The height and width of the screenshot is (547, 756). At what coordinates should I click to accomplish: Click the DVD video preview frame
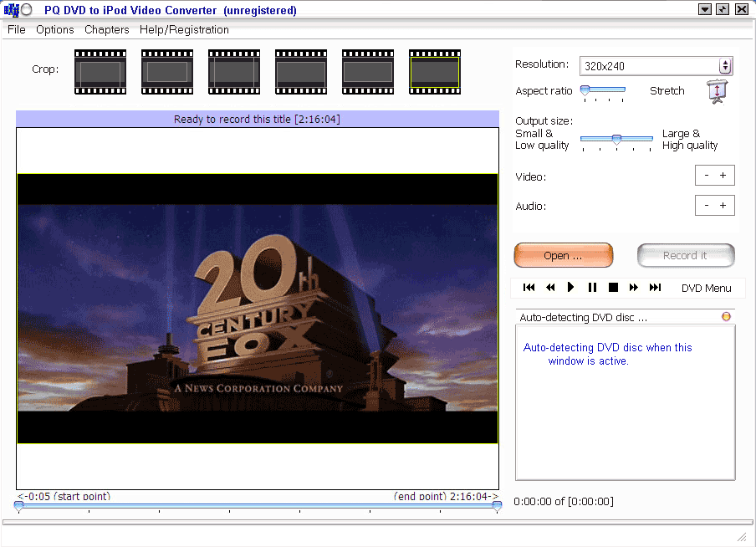[258, 309]
